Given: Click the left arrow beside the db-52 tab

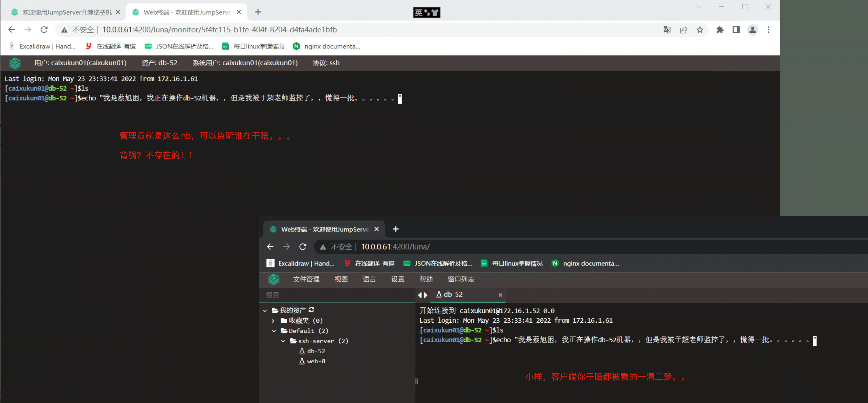Looking at the screenshot, I should pos(420,295).
